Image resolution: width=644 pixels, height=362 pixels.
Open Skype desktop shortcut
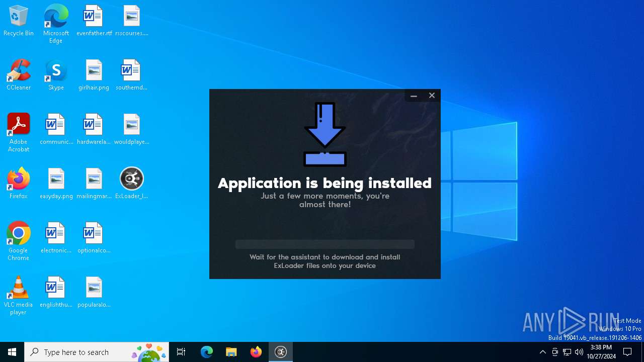pos(56,75)
